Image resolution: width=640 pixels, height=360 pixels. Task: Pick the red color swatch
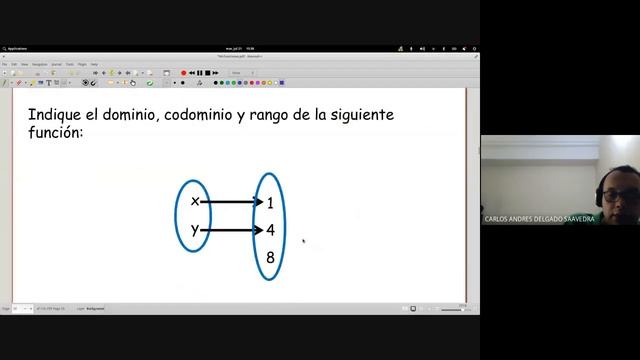pyautogui.click(x=252, y=83)
